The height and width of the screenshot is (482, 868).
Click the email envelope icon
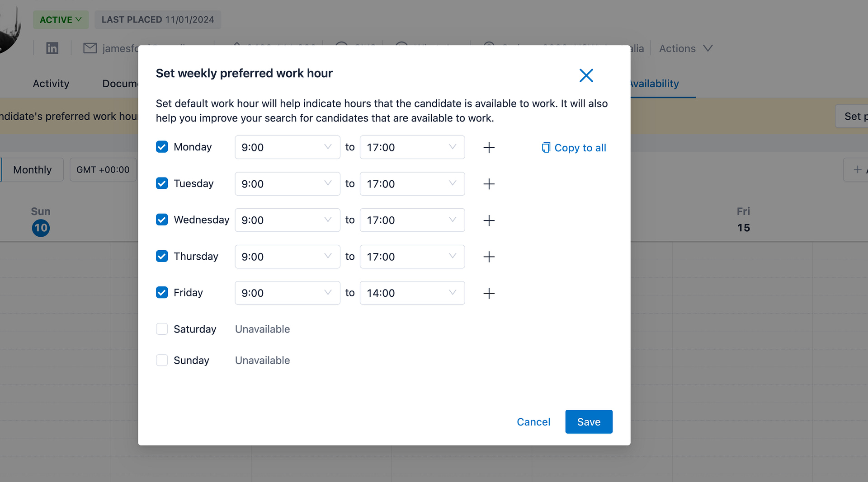coord(90,48)
